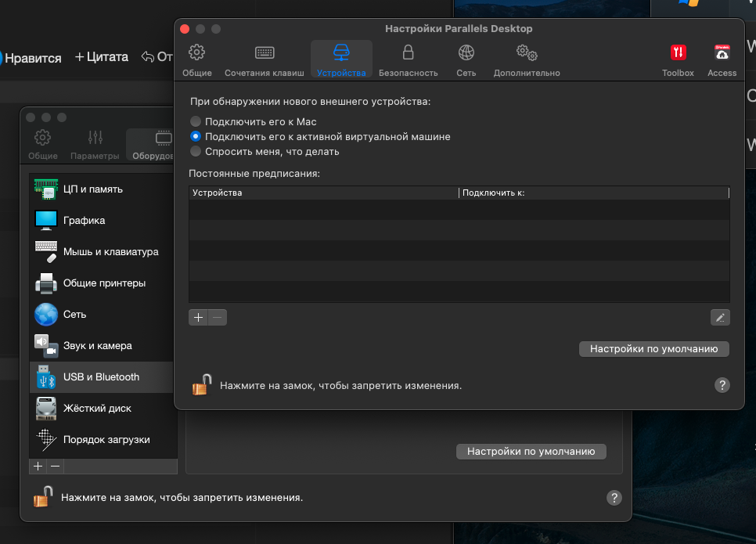The image size is (756, 544).
Task: Click the help question mark in preferences
Action: tap(722, 385)
